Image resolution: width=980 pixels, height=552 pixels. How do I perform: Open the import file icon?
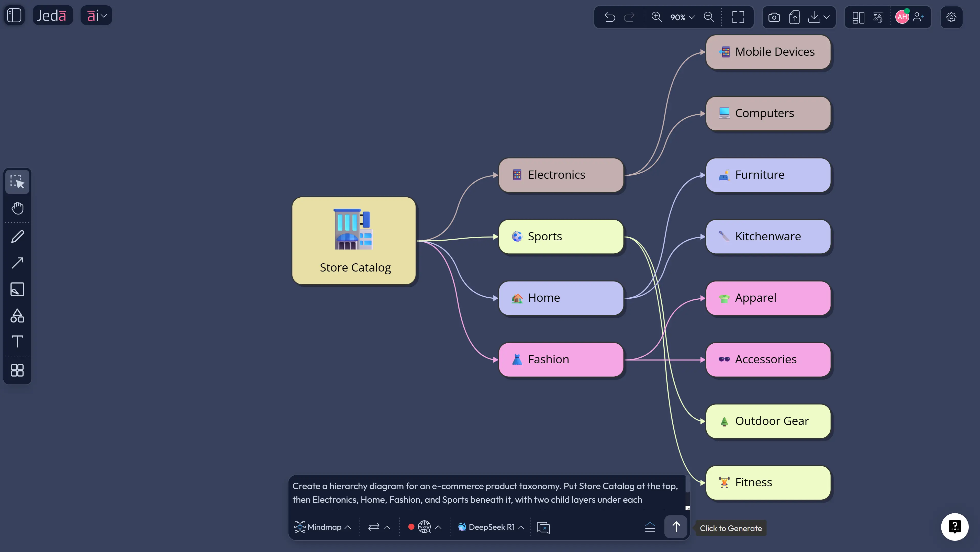(794, 17)
